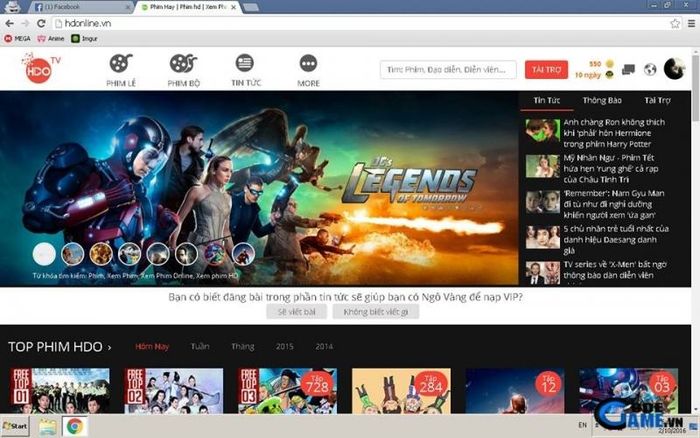Image resolution: width=700 pixels, height=438 pixels.
Task: Open the Anime bookmark
Action: [x=51, y=39]
